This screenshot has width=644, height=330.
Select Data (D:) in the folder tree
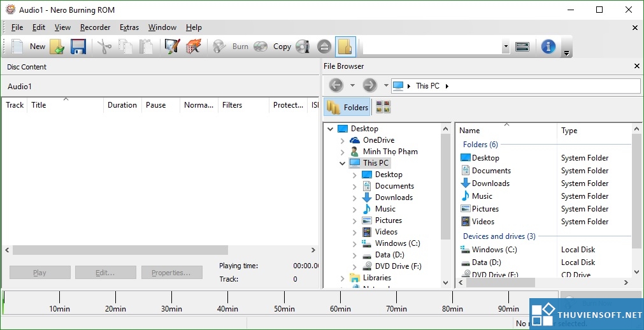click(x=390, y=255)
